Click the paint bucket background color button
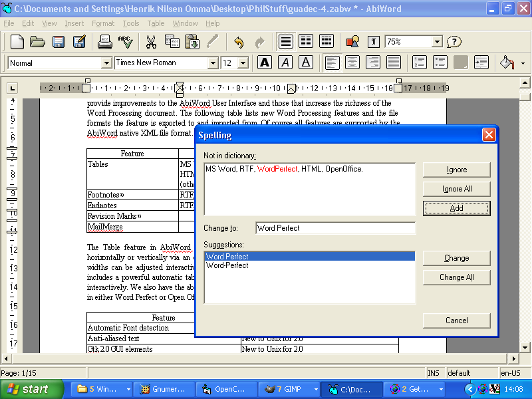The height and width of the screenshot is (399, 532). 507,63
